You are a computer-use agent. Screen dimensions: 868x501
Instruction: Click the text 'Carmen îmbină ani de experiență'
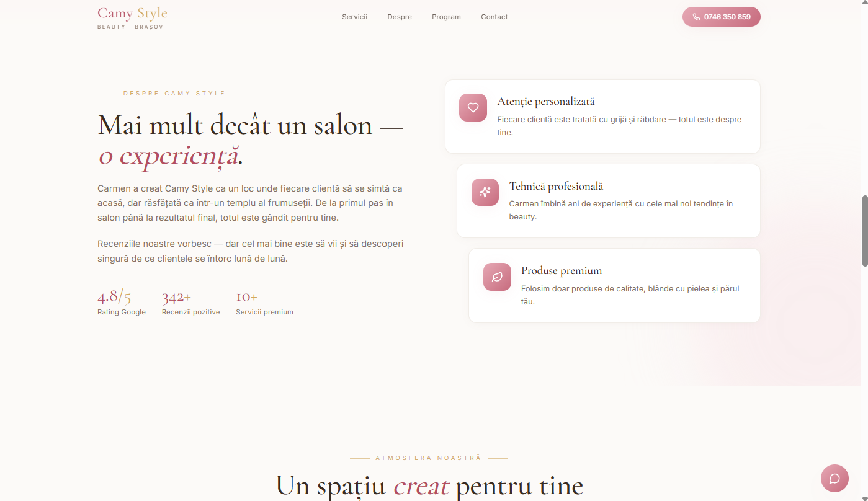tap(620, 210)
